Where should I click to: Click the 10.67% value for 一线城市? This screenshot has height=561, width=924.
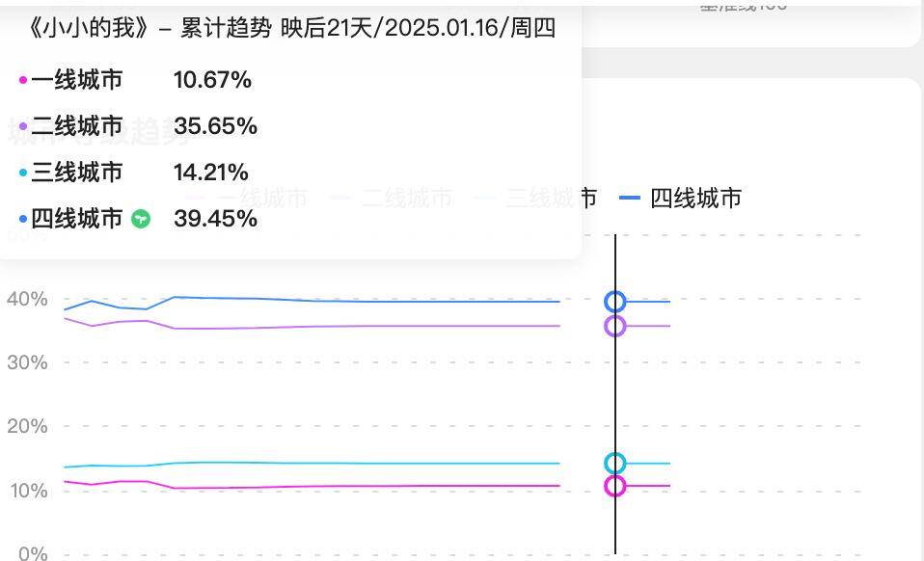(x=213, y=79)
